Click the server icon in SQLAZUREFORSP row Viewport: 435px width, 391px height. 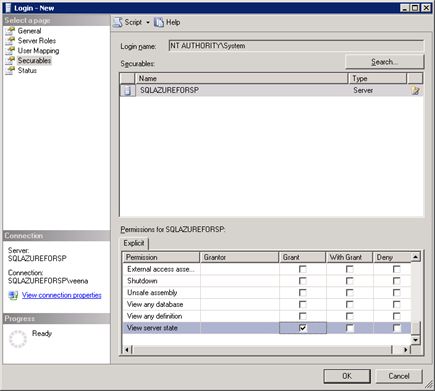pyautogui.click(x=127, y=90)
